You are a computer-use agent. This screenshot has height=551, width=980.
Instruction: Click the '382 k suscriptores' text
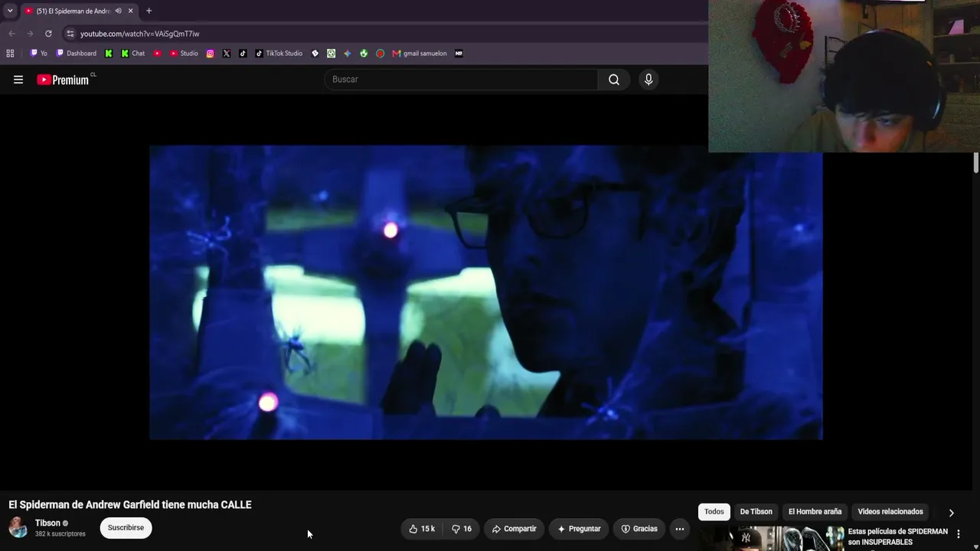point(60,534)
